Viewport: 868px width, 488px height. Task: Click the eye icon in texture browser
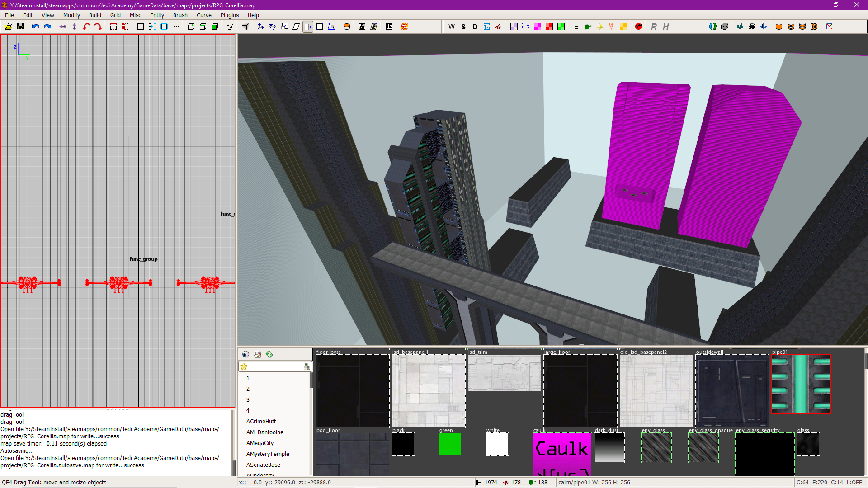[x=245, y=354]
